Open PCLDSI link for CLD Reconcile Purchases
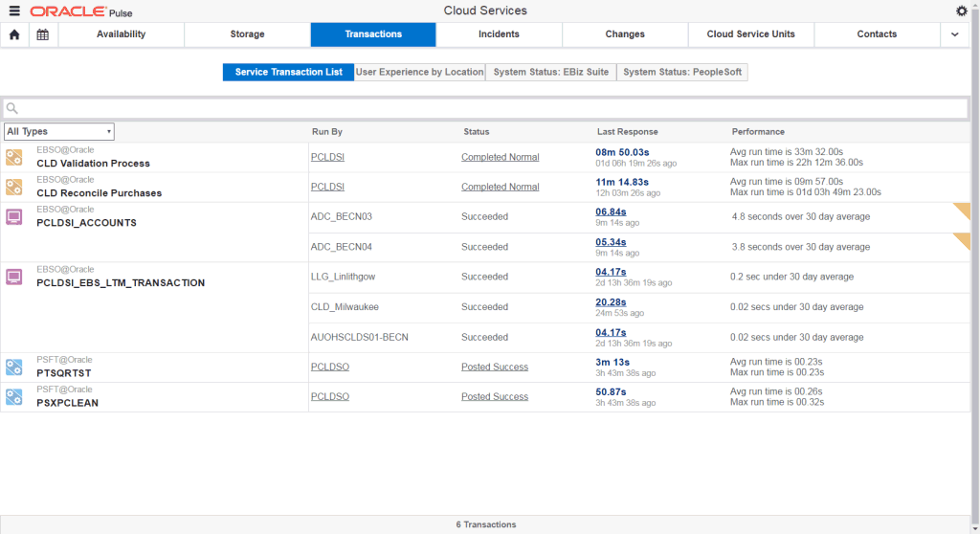Screen dimensions: 980x534 (x=327, y=187)
